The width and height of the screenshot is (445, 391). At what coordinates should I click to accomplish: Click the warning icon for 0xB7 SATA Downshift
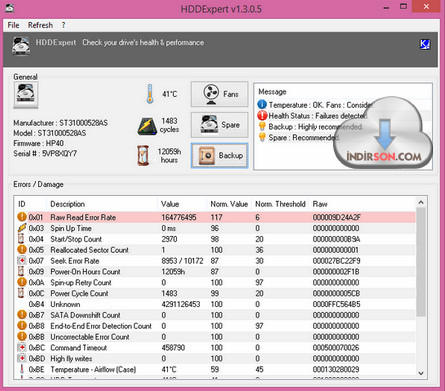(x=22, y=315)
